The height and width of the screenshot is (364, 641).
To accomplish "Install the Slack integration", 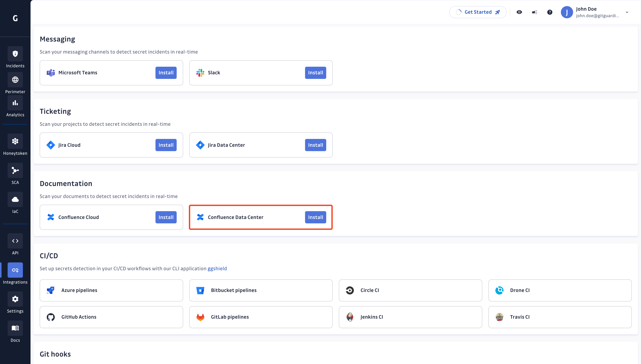I will (x=316, y=73).
